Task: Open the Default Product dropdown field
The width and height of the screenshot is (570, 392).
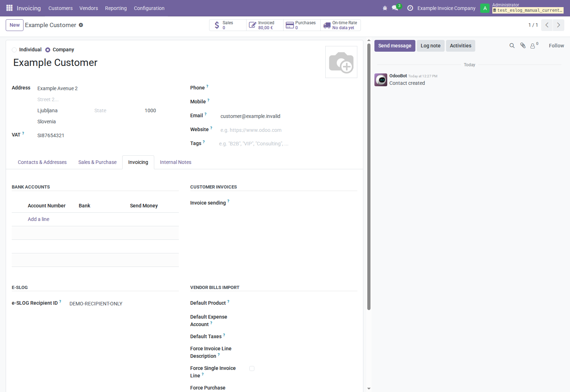Action: pos(303,303)
